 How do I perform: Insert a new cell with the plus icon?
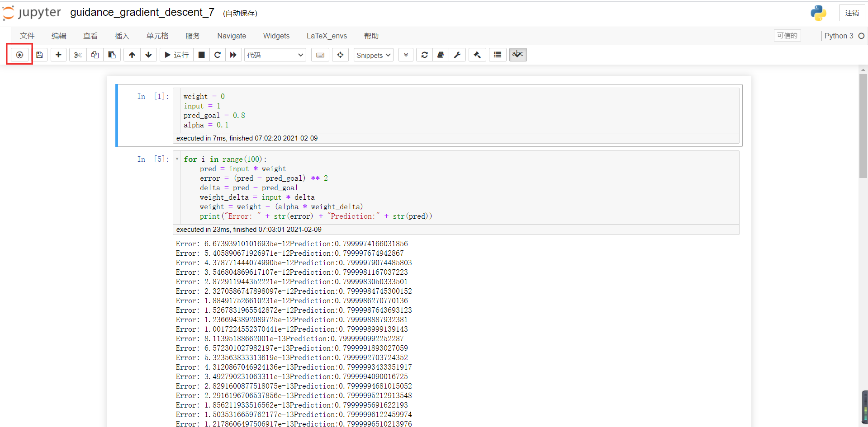tap(58, 55)
